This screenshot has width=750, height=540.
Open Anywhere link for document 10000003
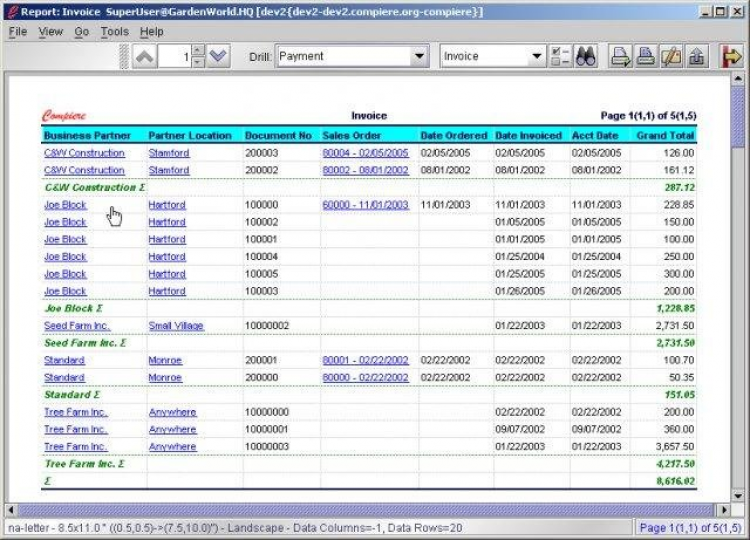point(172,447)
